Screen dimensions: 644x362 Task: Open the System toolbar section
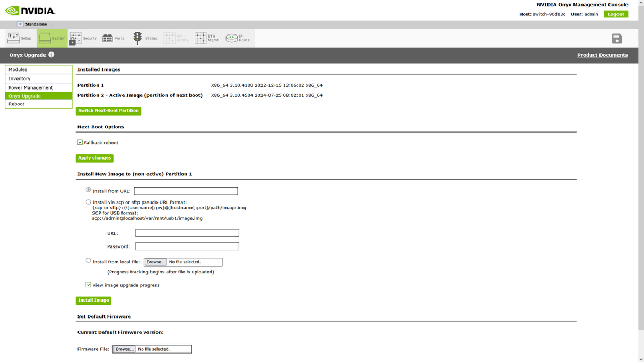52,38
